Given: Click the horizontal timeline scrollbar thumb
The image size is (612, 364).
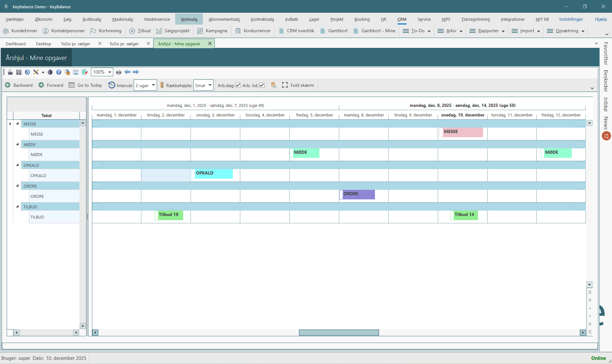Looking at the screenshot, I should [x=339, y=332].
